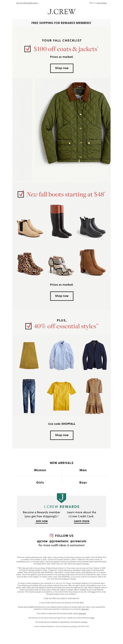
Task: Click the green J.Crew Rewards badge icon
Action: (61, 498)
